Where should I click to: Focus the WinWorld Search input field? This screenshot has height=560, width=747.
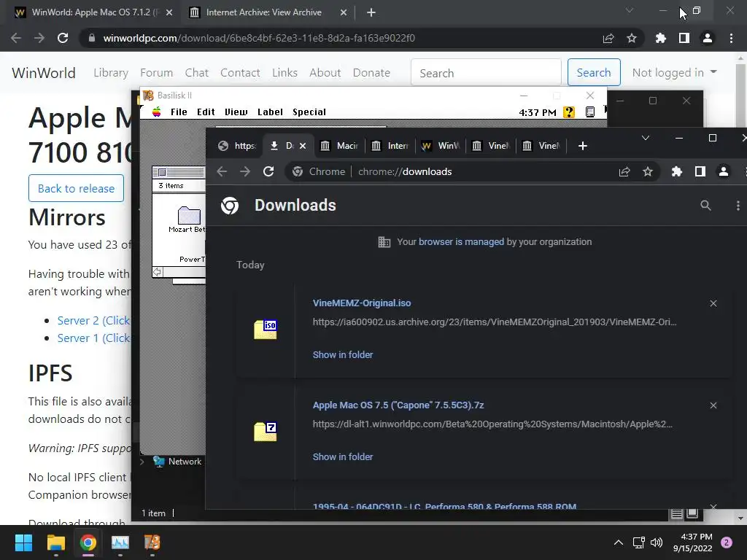pos(486,73)
